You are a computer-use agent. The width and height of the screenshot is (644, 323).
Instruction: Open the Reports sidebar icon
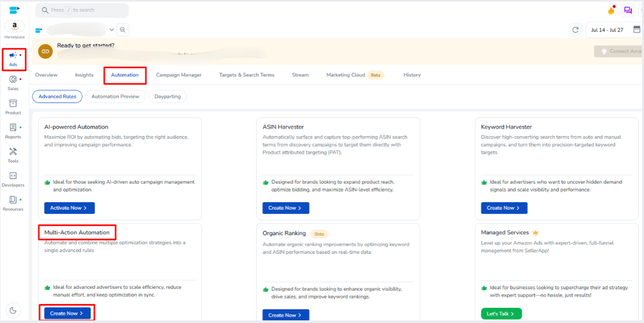(x=13, y=131)
